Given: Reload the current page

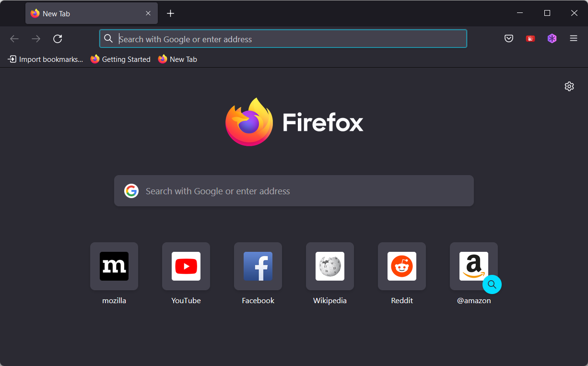Looking at the screenshot, I should point(58,39).
